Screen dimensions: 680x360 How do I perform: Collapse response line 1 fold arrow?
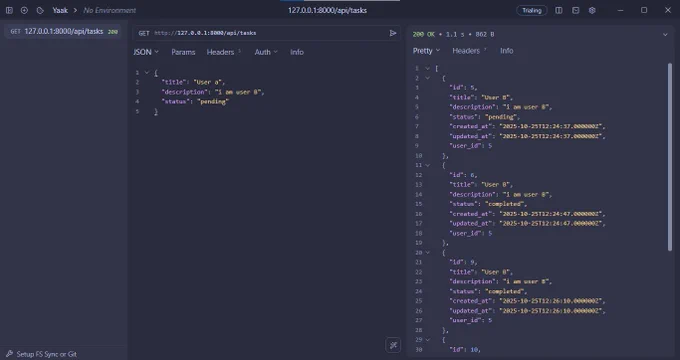(427, 68)
